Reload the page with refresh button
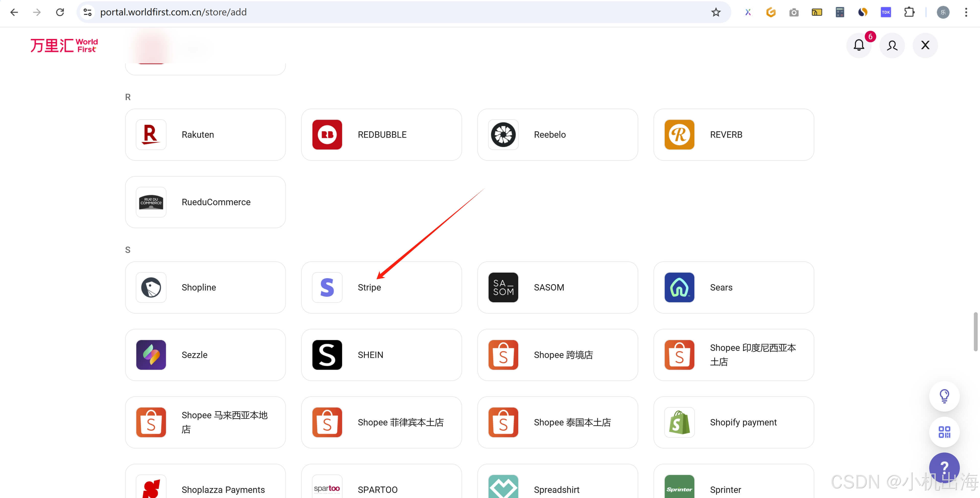Screen dimensions: 980x498 (60, 12)
